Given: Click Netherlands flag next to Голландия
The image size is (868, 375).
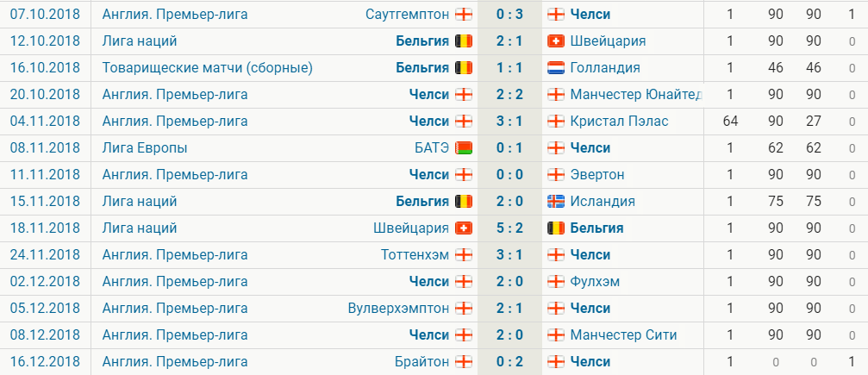Looking at the screenshot, I should point(555,67).
